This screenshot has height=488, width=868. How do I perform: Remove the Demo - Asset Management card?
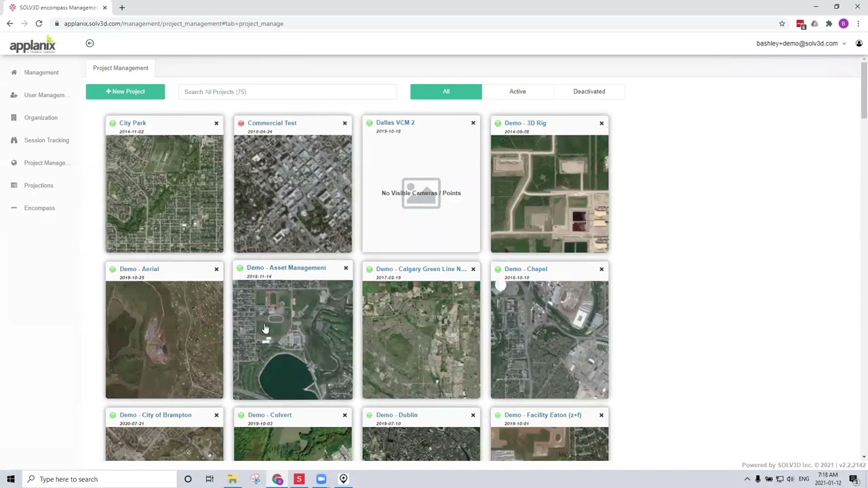tap(346, 268)
